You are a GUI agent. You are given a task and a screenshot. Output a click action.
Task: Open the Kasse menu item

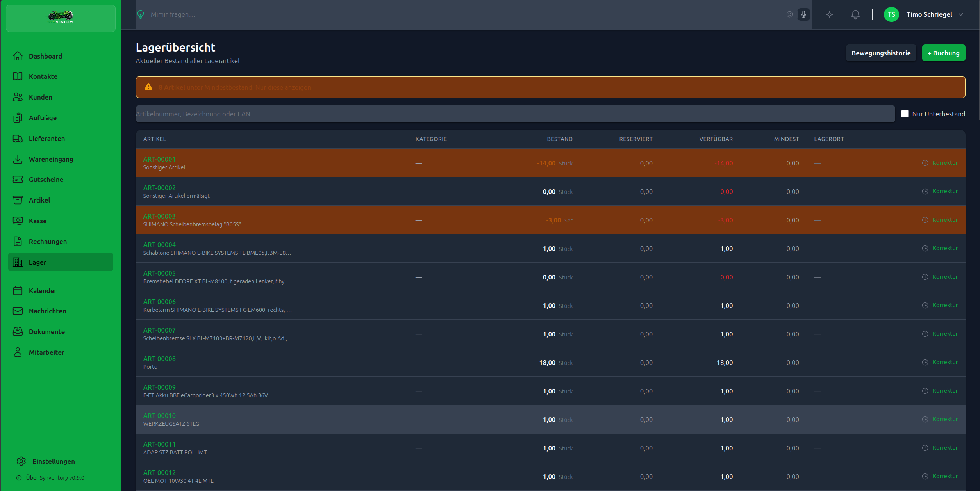coord(37,221)
